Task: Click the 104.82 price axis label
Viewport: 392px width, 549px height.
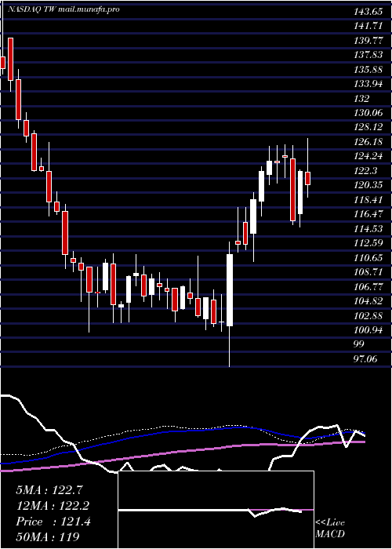Action: pyautogui.click(x=369, y=300)
